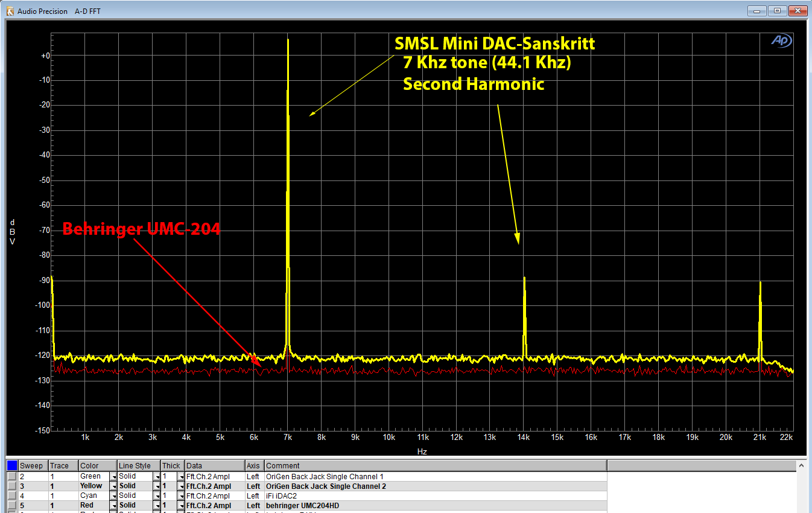Viewport: 812px width, 513px height.
Task: Open the color dropdown for the Green row
Action: click(113, 477)
